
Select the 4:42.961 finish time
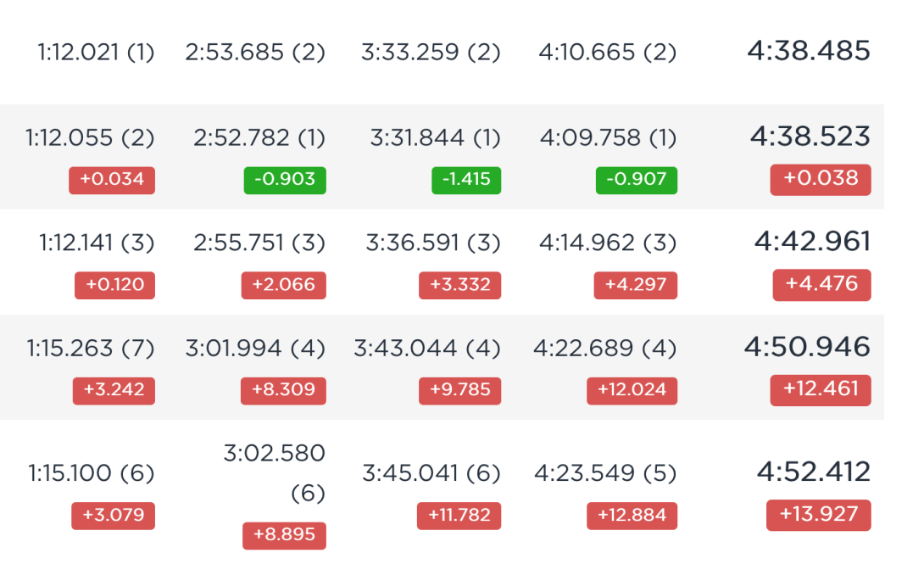tap(812, 242)
